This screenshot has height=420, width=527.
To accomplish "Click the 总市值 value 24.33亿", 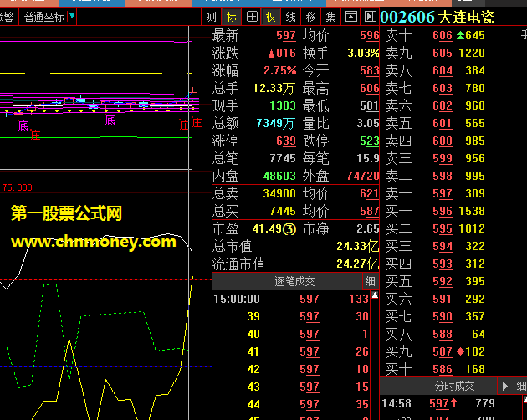I will click(x=358, y=246).
